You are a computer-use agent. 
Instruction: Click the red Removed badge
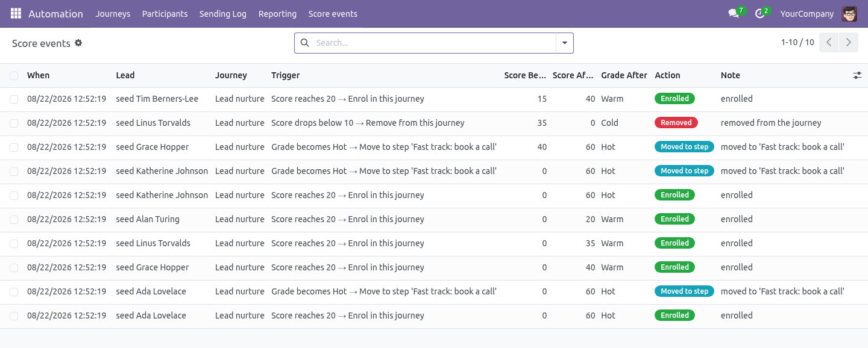point(676,123)
